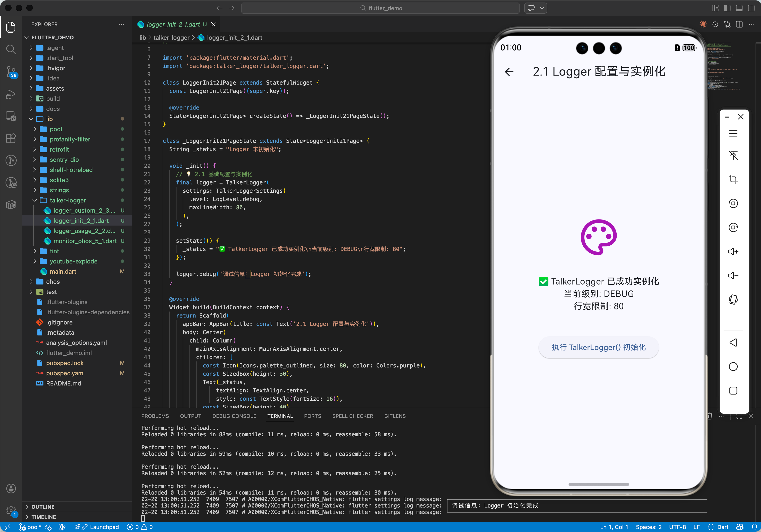Click UTF-8 encoding in status bar
Screen dimensions: 761x532
pyautogui.click(x=677, y=527)
